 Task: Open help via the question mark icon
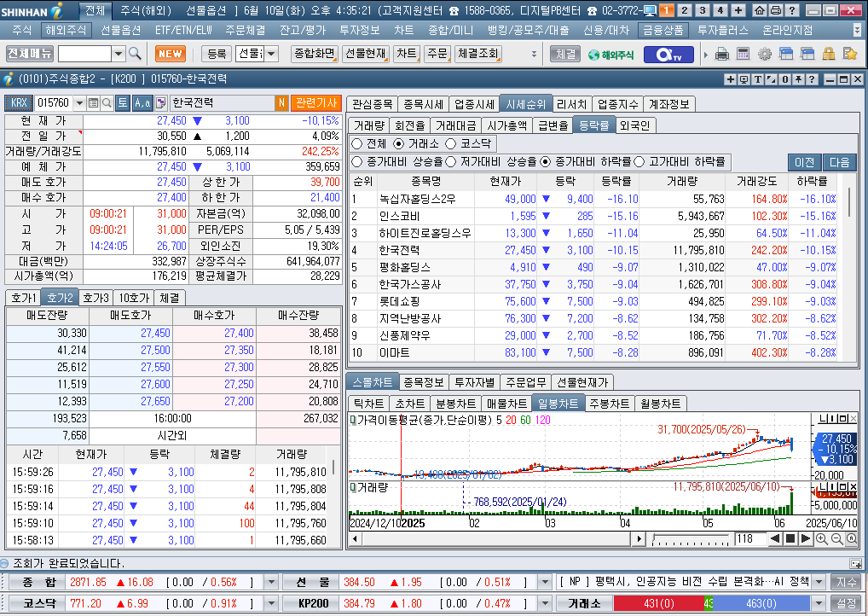[792, 10]
